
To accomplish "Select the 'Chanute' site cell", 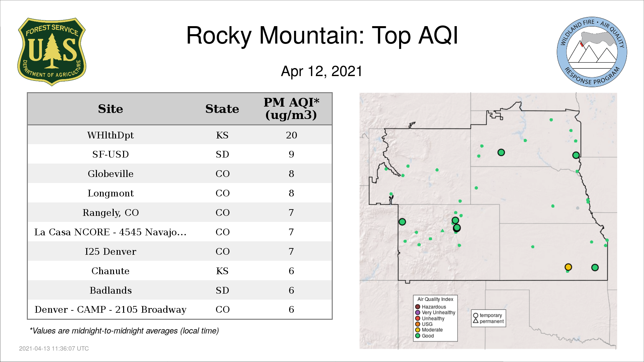I will coord(110,271).
